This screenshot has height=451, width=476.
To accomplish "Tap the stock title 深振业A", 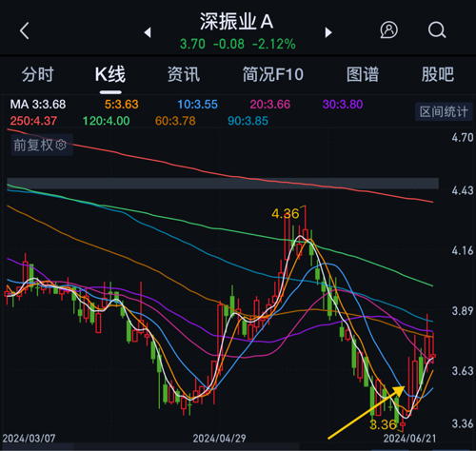I will click(237, 22).
